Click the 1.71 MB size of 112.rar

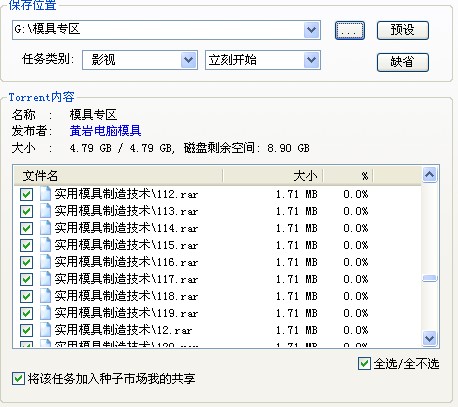point(297,194)
